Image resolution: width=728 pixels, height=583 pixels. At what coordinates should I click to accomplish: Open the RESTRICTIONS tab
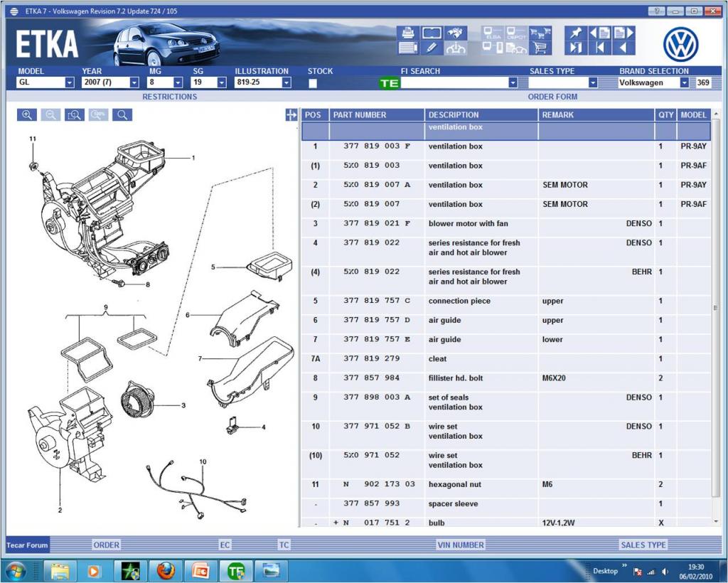pos(169,97)
